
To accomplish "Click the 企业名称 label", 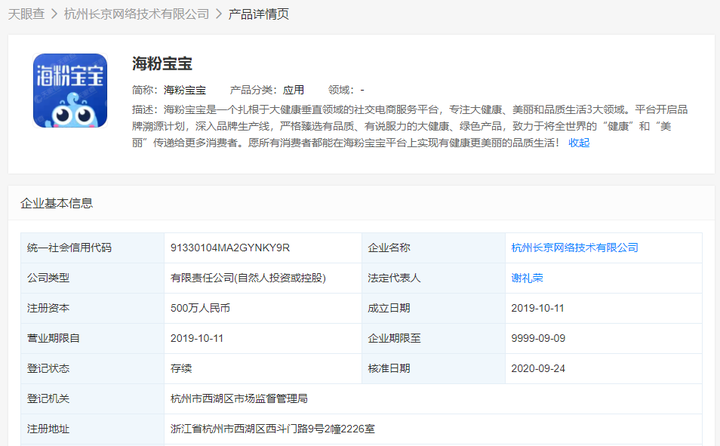I will click(388, 248).
